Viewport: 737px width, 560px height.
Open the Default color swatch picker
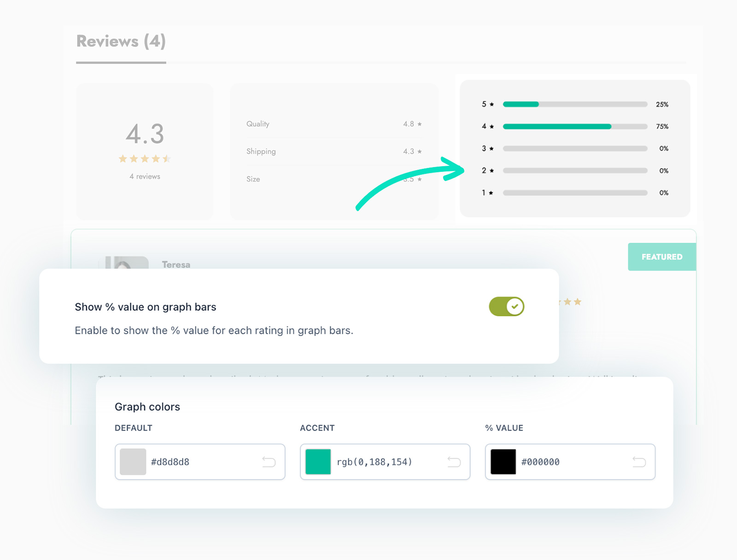133,461
